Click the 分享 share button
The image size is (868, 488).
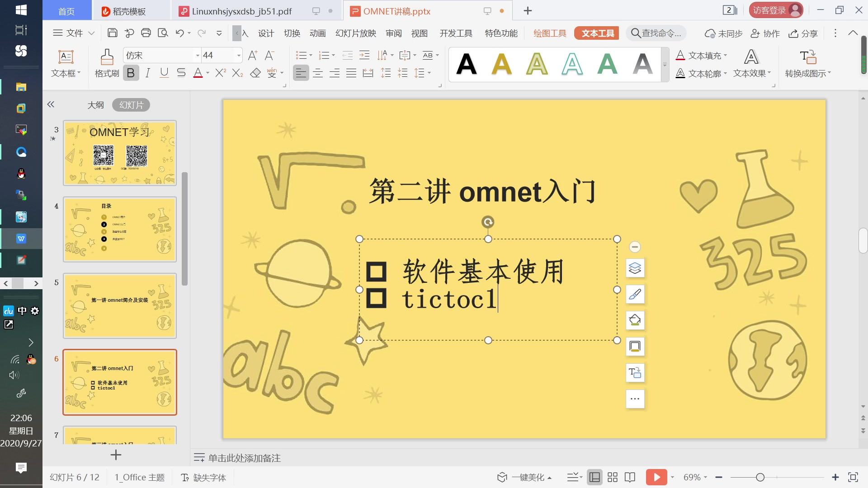coord(803,33)
